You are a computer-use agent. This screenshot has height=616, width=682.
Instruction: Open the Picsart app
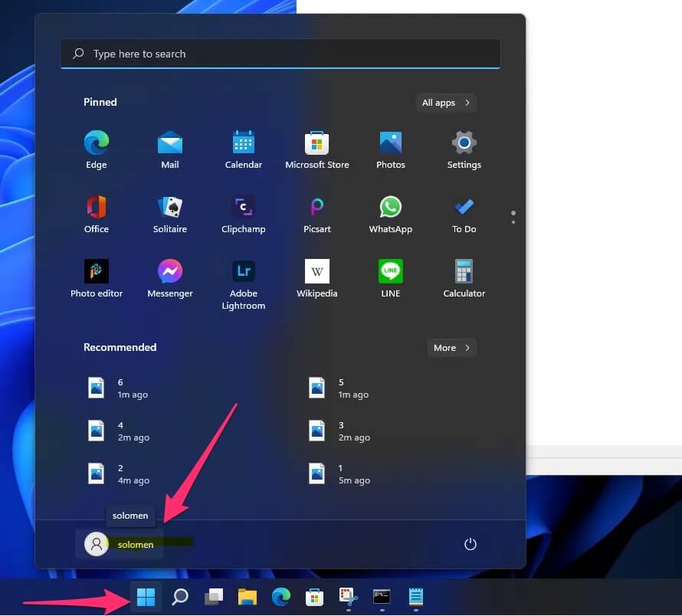point(316,214)
